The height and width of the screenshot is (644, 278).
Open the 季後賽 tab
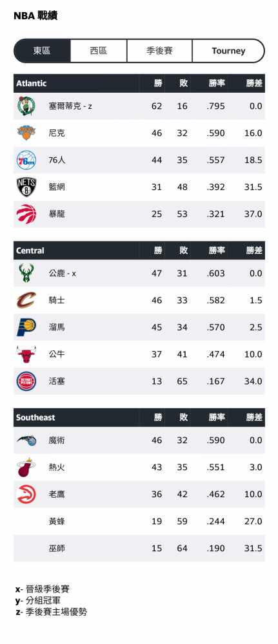click(x=159, y=51)
